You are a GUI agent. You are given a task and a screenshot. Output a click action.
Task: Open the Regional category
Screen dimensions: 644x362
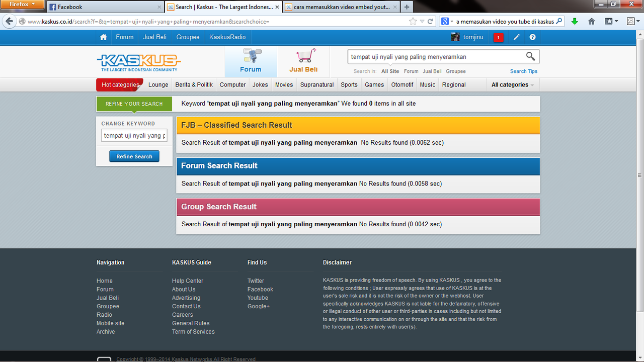pyautogui.click(x=454, y=85)
